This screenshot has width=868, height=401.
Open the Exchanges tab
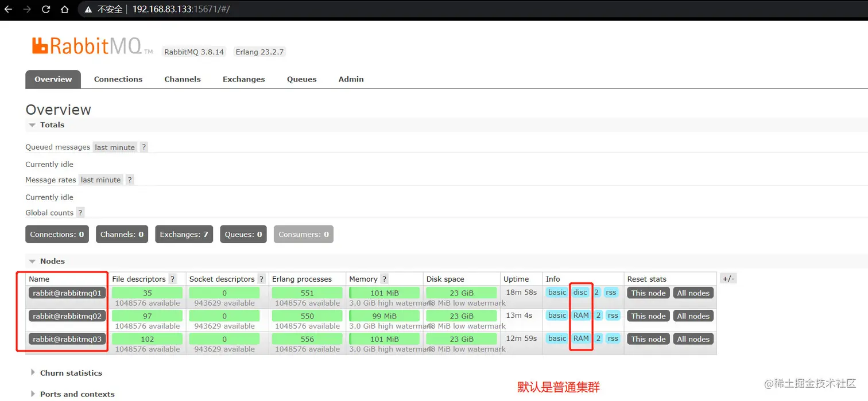[x=244, y=79]
